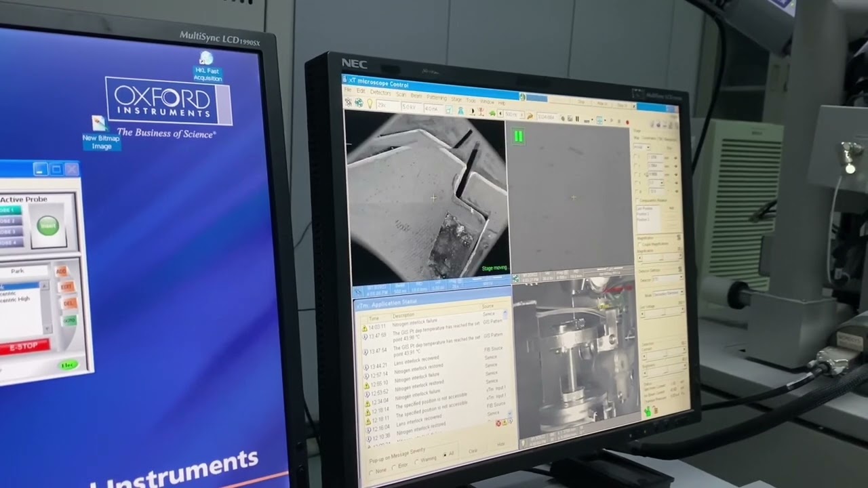
Task: Click the Clear button in Application Status
Action: click(x=473, y=451)
